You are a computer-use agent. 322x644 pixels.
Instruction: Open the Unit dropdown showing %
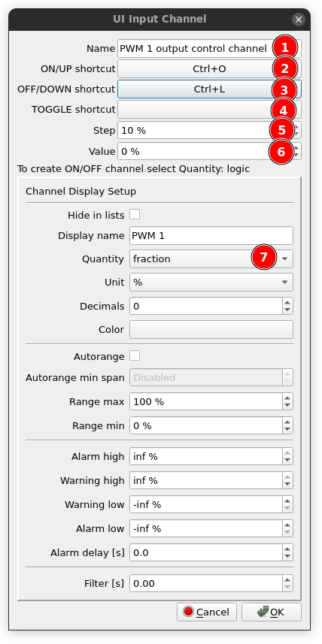point(211,282)
